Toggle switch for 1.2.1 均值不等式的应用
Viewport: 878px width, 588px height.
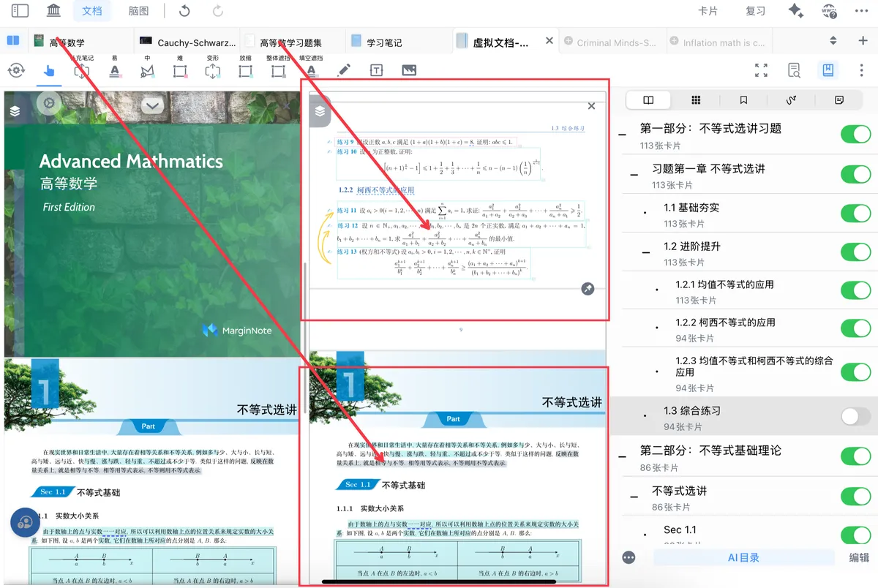855,290
